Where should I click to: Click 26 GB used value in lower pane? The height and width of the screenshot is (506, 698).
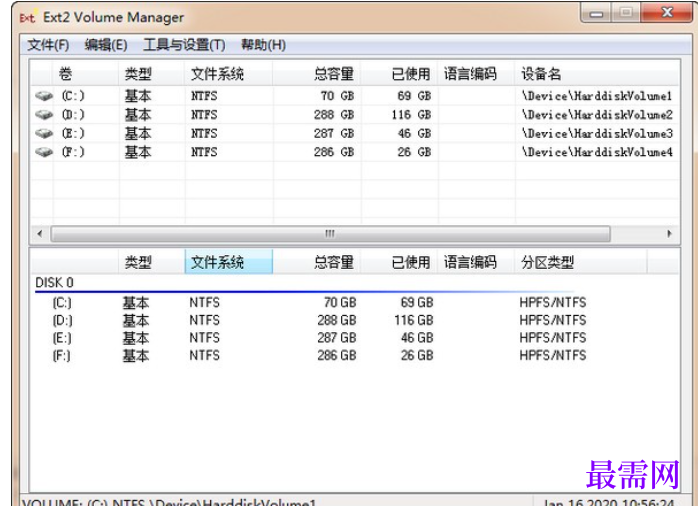pos(417,356)
